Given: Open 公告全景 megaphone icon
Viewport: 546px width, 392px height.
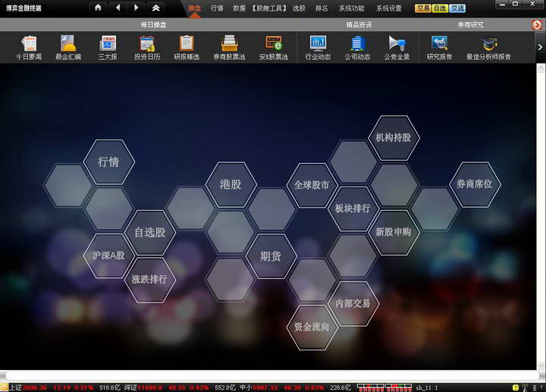Looking at the screenshot, I should pos(397,44).
